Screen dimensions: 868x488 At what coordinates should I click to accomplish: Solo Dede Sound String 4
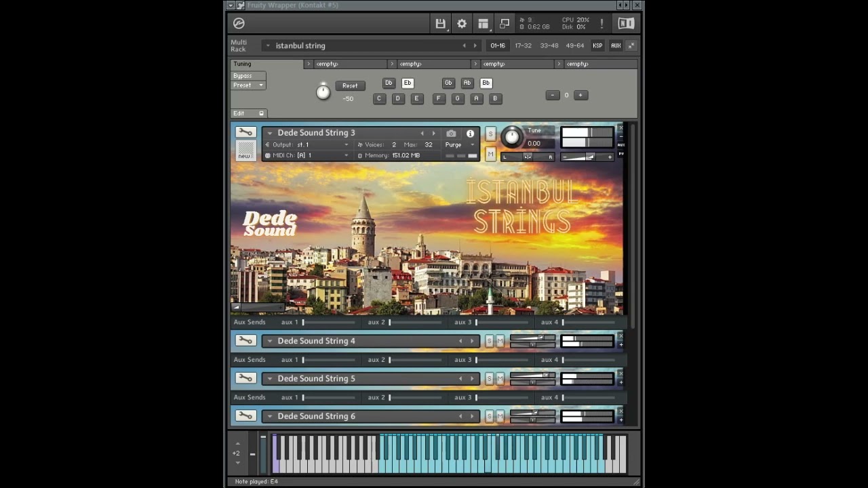[x=489, y=341]
